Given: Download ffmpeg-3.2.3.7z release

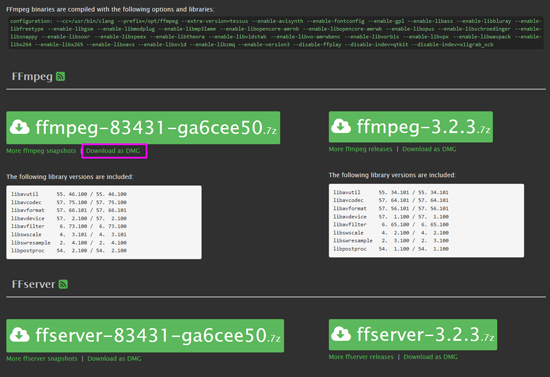Looking at the screenshot, I should [x=411, y=127].
